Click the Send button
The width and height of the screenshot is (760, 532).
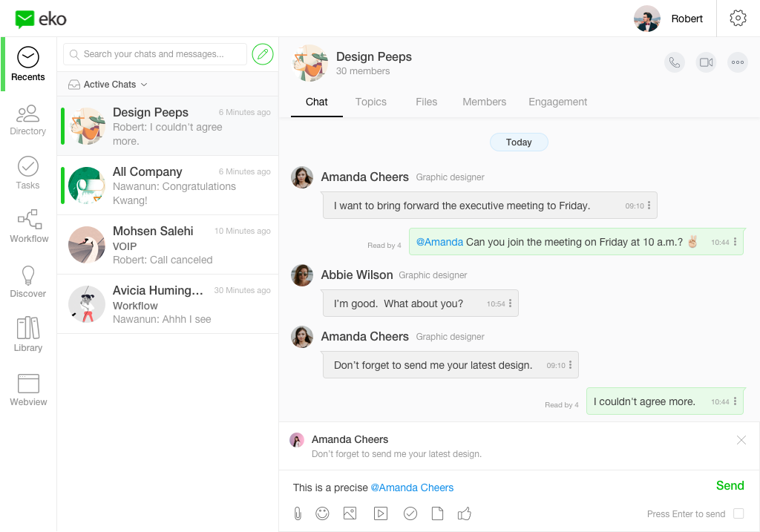pyautogui.click(x=730, y=486)
